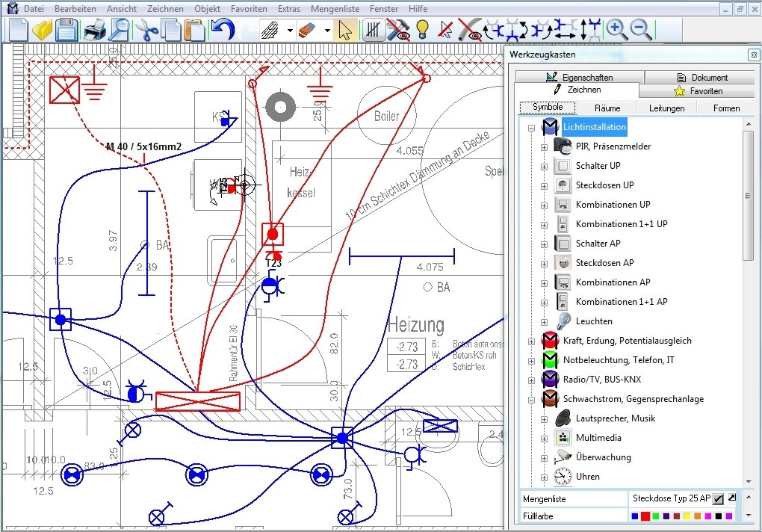The height and width of the screenshot is (532, 762).
Task: Zoom out with the minus magnifier
Action: click(641, 30)
